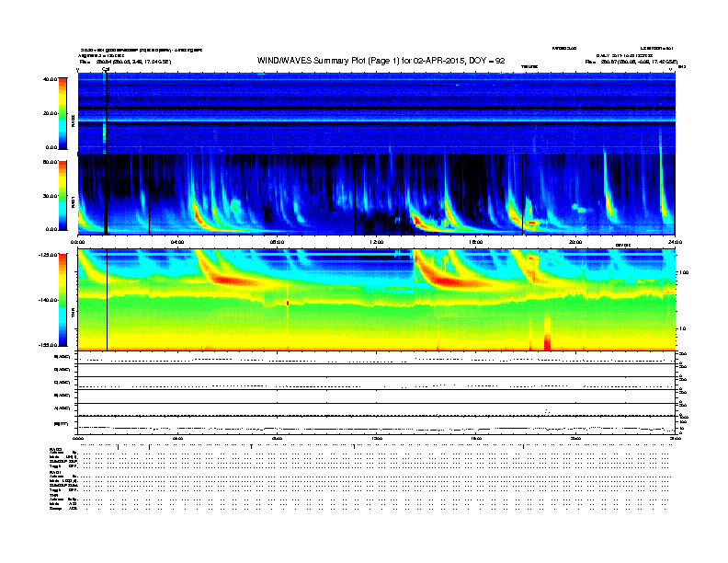The height and width of the screenshot is (563, 728).
Task: Click the 20.00 label on RAD2 color scale
Action: 50,113
